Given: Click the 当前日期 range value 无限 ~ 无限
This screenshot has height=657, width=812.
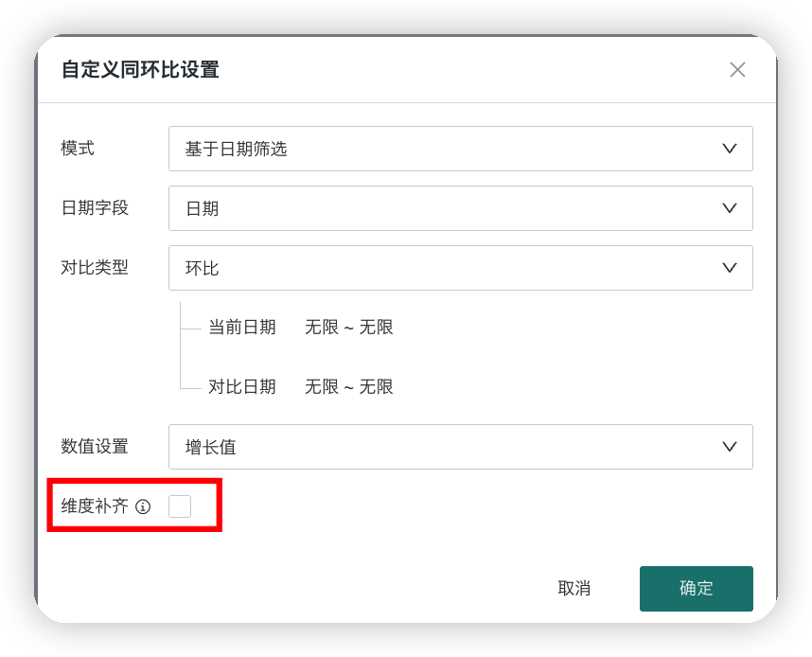Looking at the screenshot, I should 349,328.
